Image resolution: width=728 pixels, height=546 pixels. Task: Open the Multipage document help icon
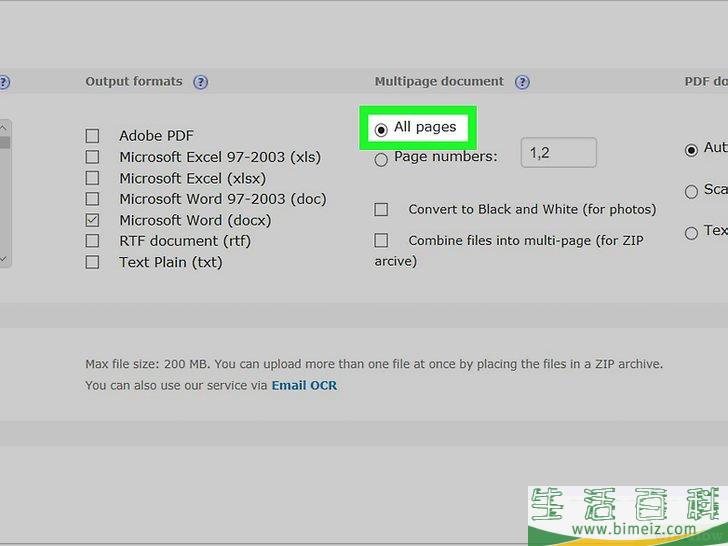[x=522, y=82]
